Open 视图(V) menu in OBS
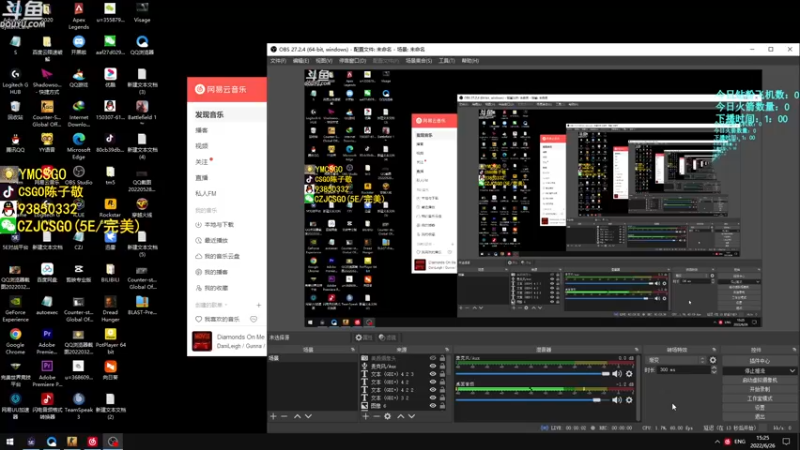Viewport: 800px width, 450px height. (324, 61)
